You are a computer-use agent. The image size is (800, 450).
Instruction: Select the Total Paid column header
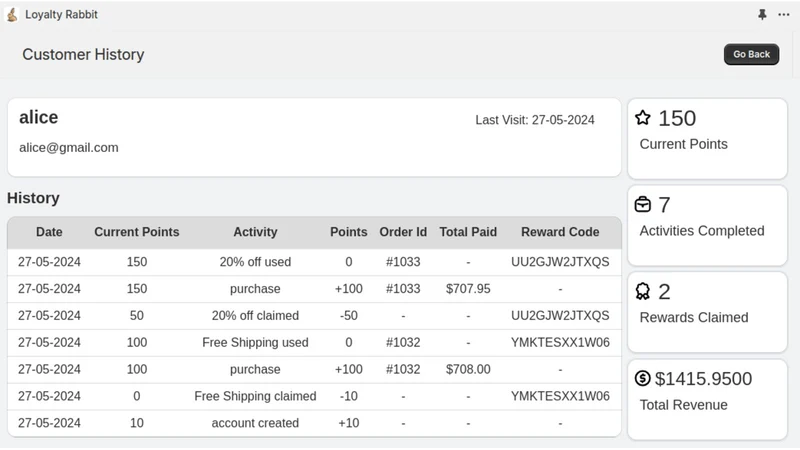[x=468, y=232]
